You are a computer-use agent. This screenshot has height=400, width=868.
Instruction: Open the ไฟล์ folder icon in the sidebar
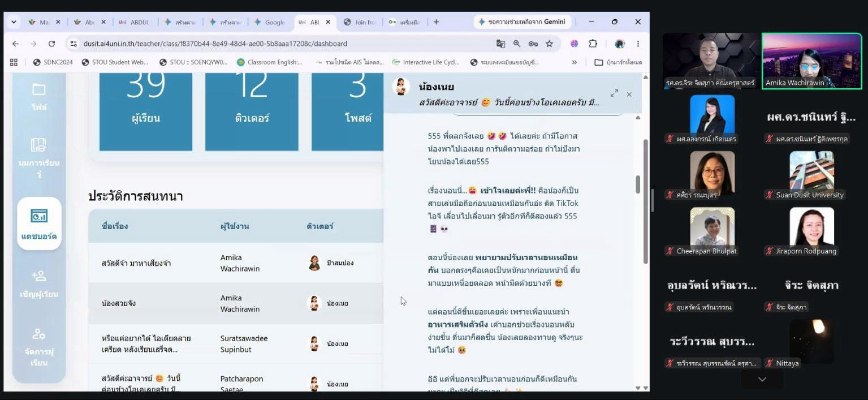pos(39,96)
